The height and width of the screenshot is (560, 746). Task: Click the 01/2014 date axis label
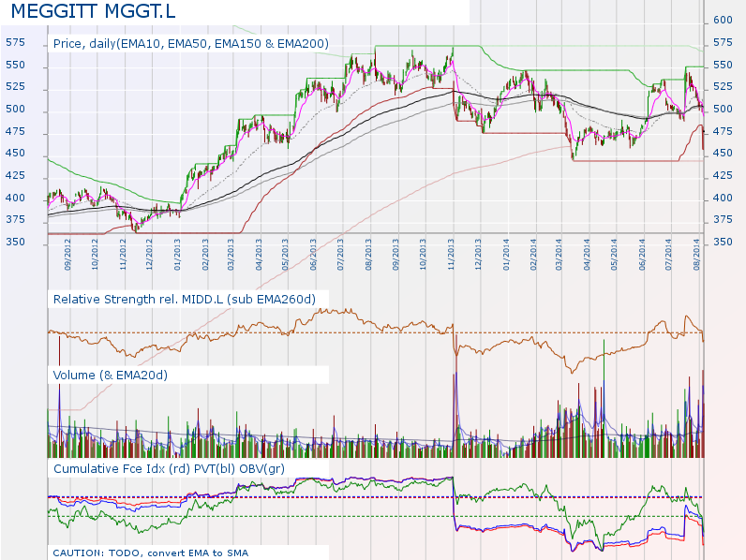[506, 256]
